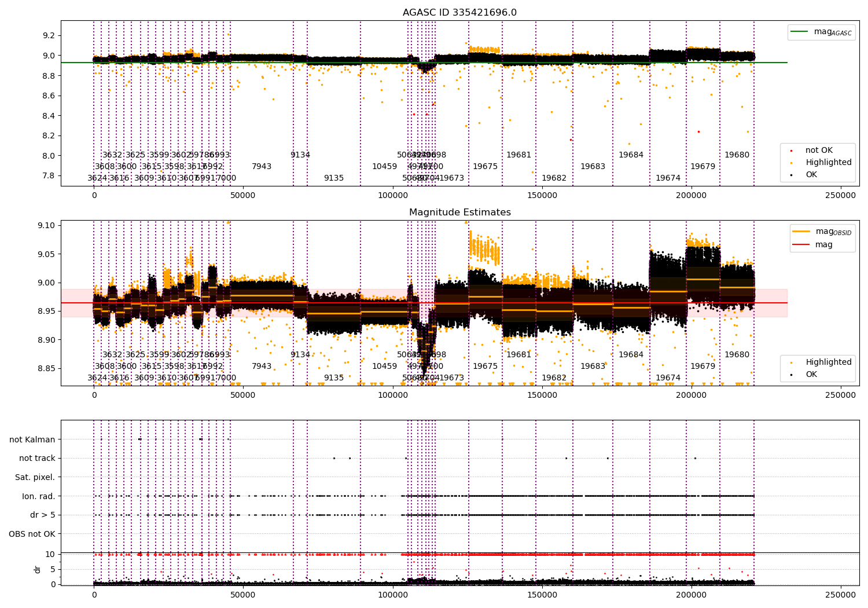
Task: Click the 9.00 tick on middle plot
Action: (46, 283)
